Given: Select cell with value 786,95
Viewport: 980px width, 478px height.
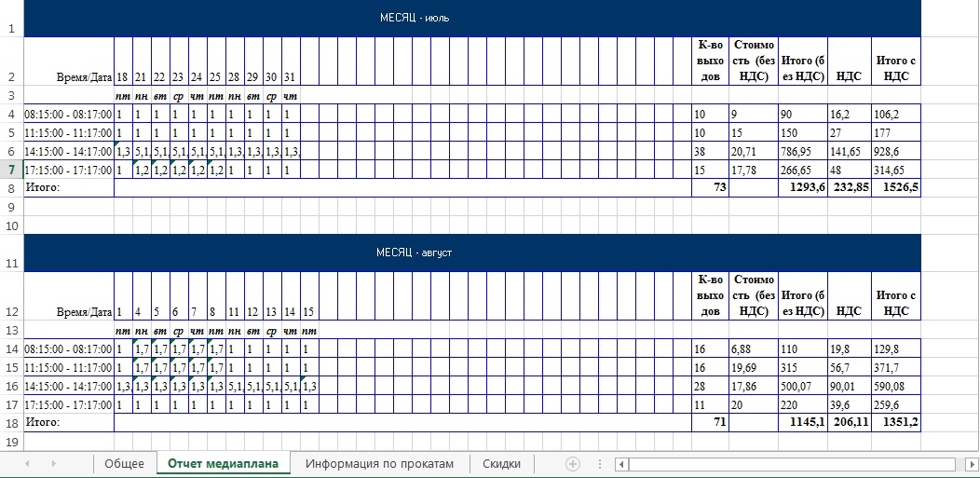Looking at the screenshot, I should pyautogui.click(x=803, y=151).
